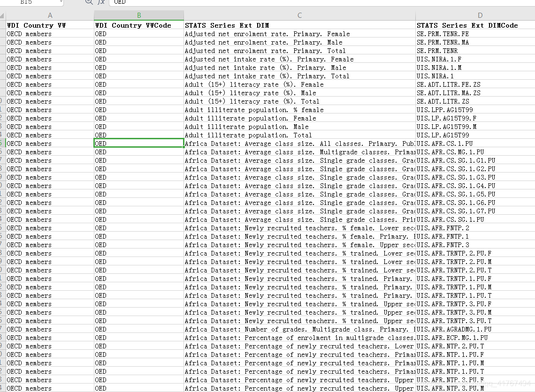Click the code cell UIS.LPP.AG15T99
Viewport: 535px width, 392px height.
pos(475,110)
